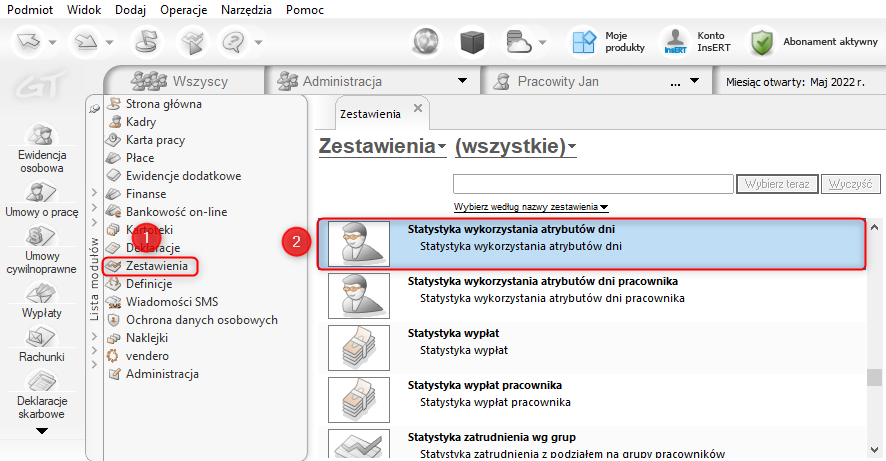886x461 pixels.
Task: Click the black cube toolbar icon
Action: click(x=472, y=42)
